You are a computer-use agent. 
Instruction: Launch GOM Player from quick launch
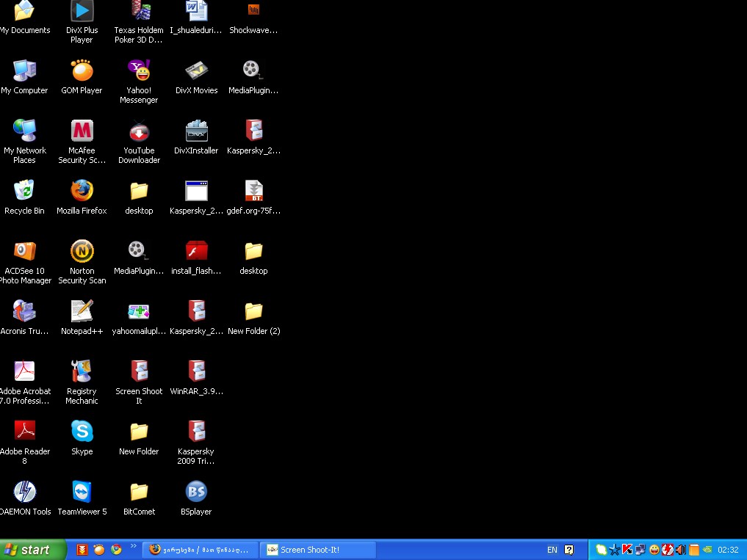point(99,550)
